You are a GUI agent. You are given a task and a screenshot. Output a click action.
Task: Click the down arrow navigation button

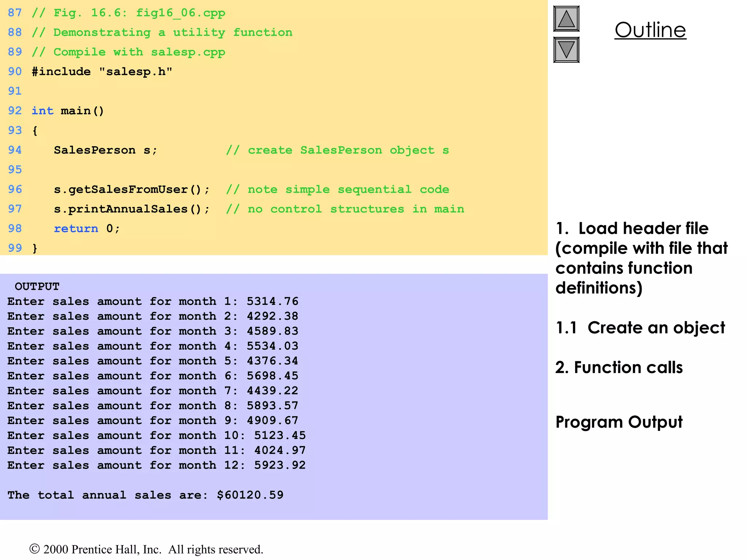pos(566,50)
